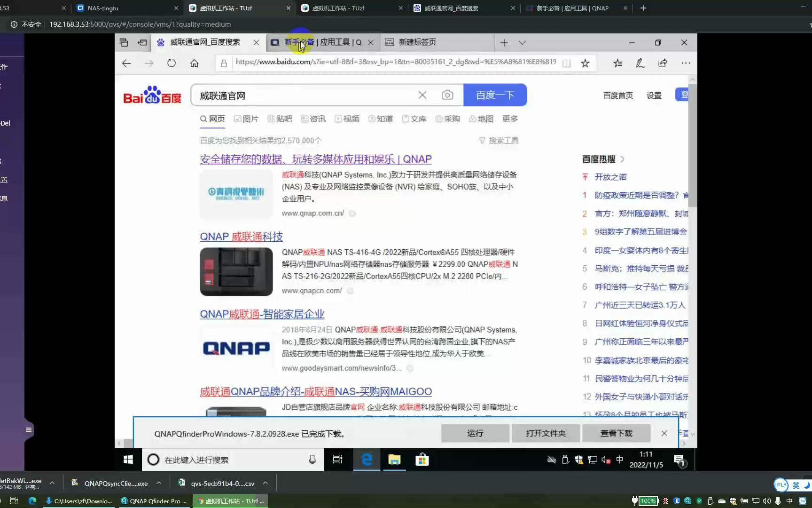This screenshot has height=508, width=812.
Task: Switch the 中 IME input language indicator
Action: click(619, 460)
